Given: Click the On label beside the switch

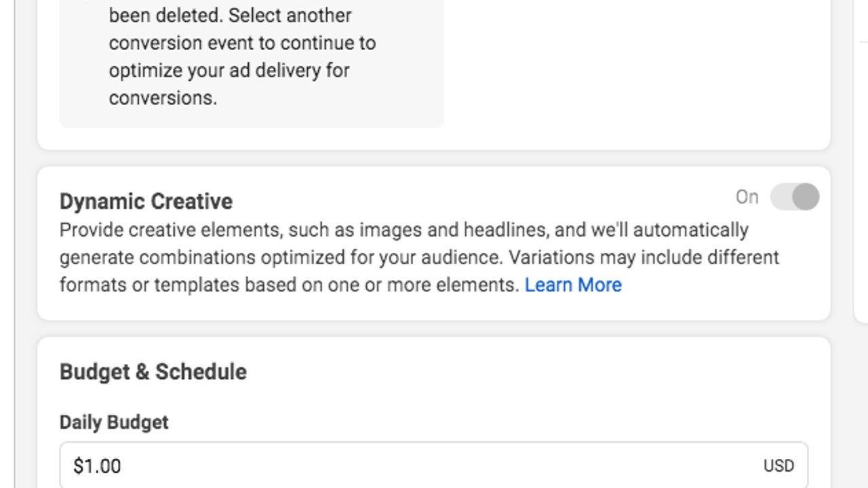Looking at the screenshot, I should pyautogui.click(x=747, y=197).
